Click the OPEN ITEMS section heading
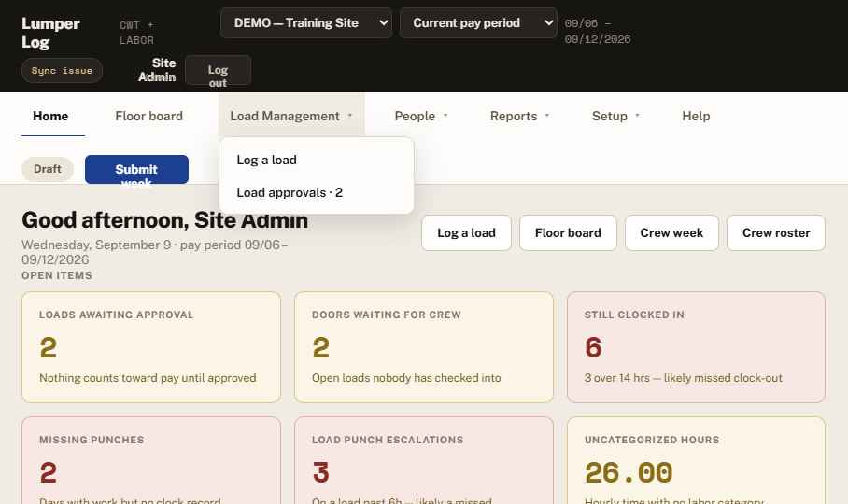The image size is (848, 504). (57, 275)
